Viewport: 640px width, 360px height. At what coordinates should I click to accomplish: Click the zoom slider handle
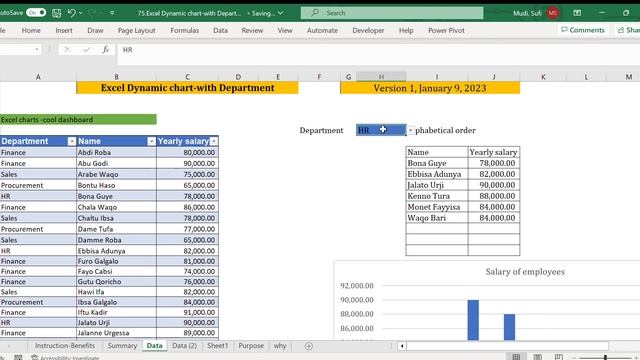tap(605, 357)
